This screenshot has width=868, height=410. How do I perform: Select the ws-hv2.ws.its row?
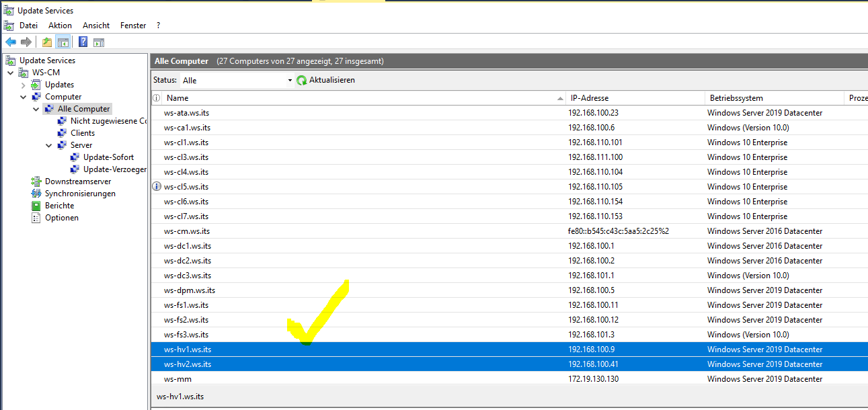point(509,364)
